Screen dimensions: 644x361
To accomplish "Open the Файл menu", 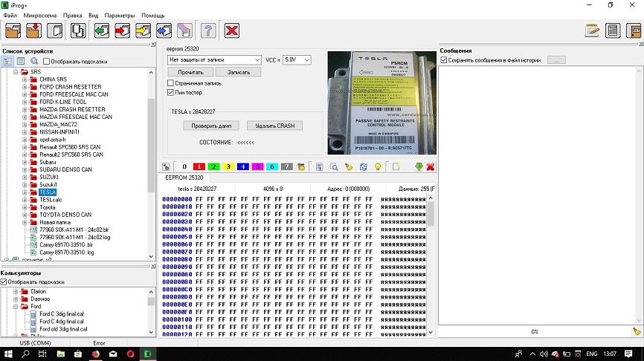I will [10, 15].
